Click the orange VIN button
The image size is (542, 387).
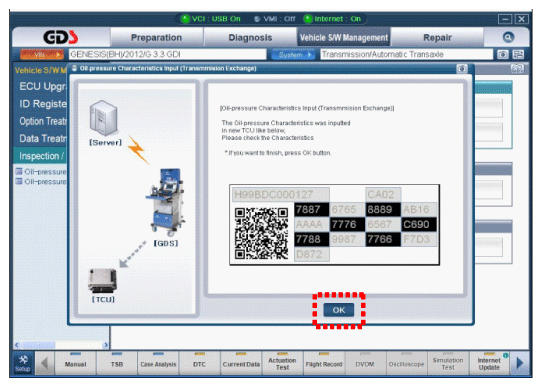(x=42, y=55)
